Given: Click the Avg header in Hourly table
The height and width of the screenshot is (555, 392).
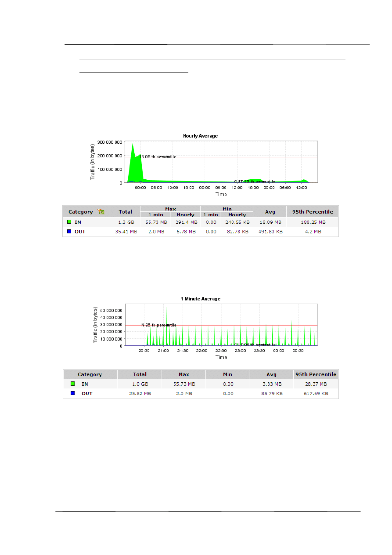Looking at the screenshot, I should tap(270, 212).
